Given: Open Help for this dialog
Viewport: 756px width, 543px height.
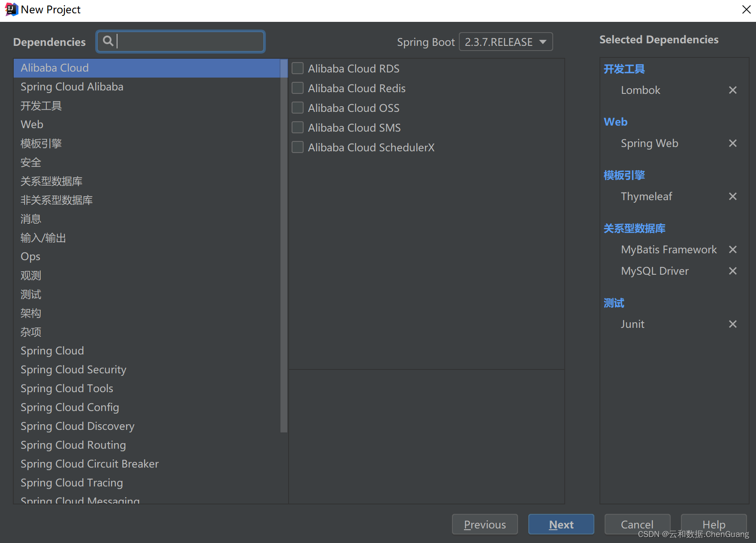Looking at the screenshot, I should (714, 525).
